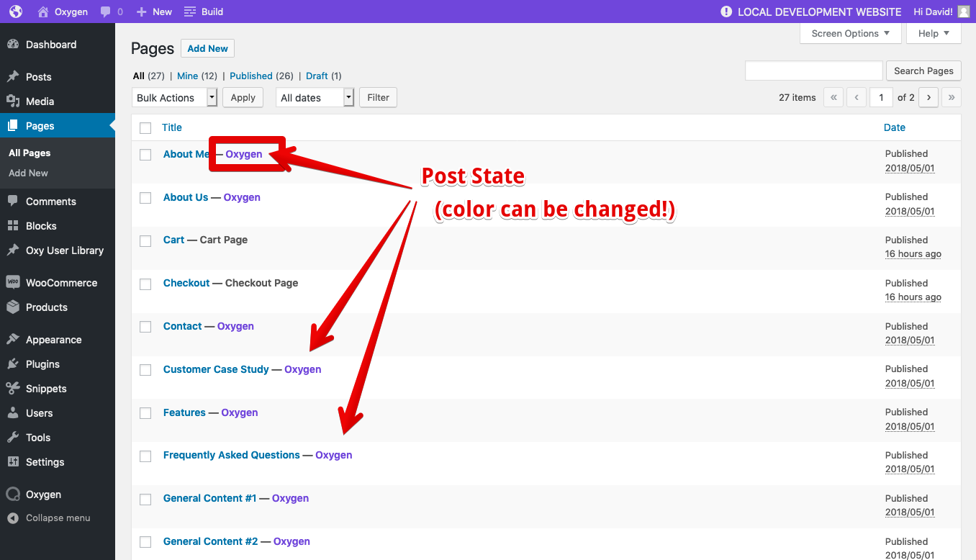Viewport: 976px width, 560px height.
Task: Go to the next page of results
Action: tap(928, 98)
